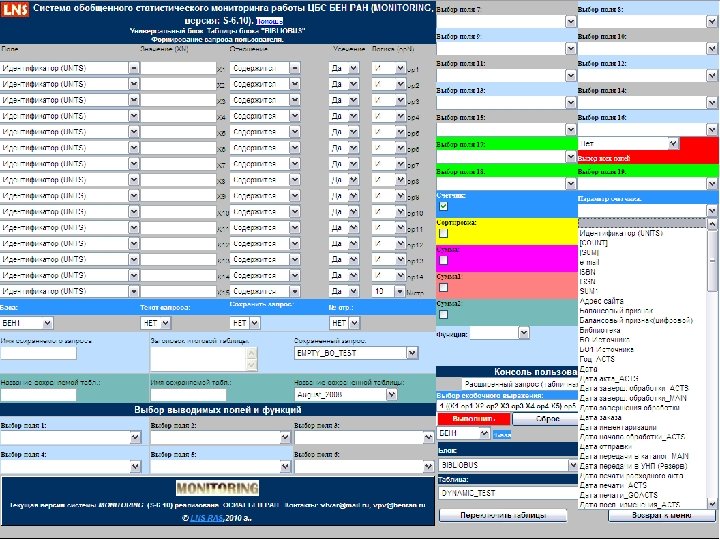This screenshot has height=540, width=720.
Task: Click the Сброс button
Action: [x=547, y=419]
